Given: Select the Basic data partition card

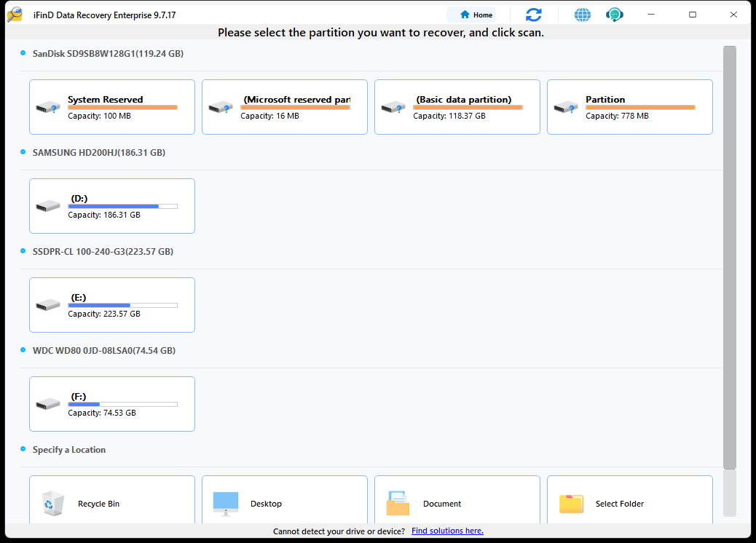Looking at the screenshot, I should [x=457, y=107].
